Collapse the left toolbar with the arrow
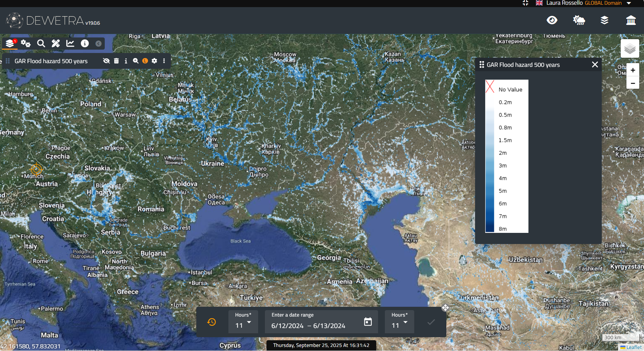The image size is (644, 351). (98, 44)
